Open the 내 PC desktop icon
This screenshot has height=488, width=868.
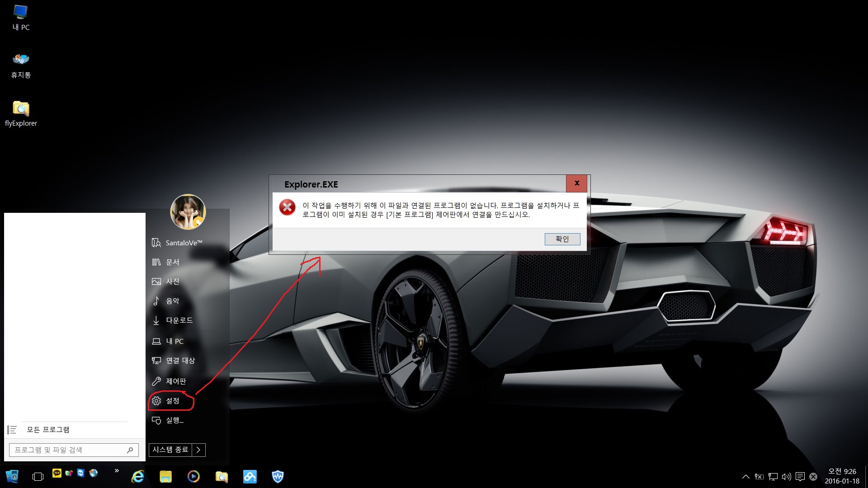(x=21, y=18)
